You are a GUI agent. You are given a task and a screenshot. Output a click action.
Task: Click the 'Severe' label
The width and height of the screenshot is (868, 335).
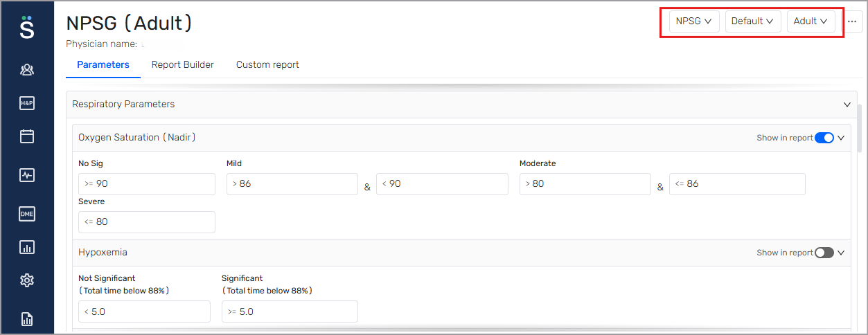coord(91,202)
